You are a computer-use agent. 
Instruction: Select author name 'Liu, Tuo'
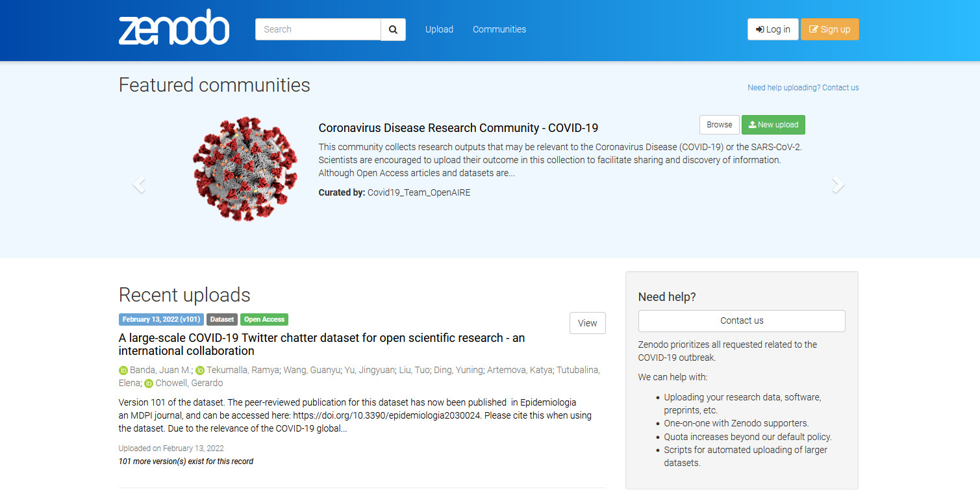pos(414,370)
